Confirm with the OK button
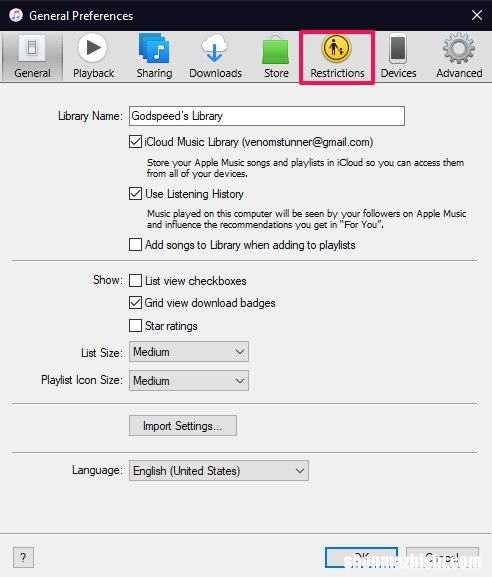This screenshot has height=577, width=492. pyautogui.click(x=361, y=557)
